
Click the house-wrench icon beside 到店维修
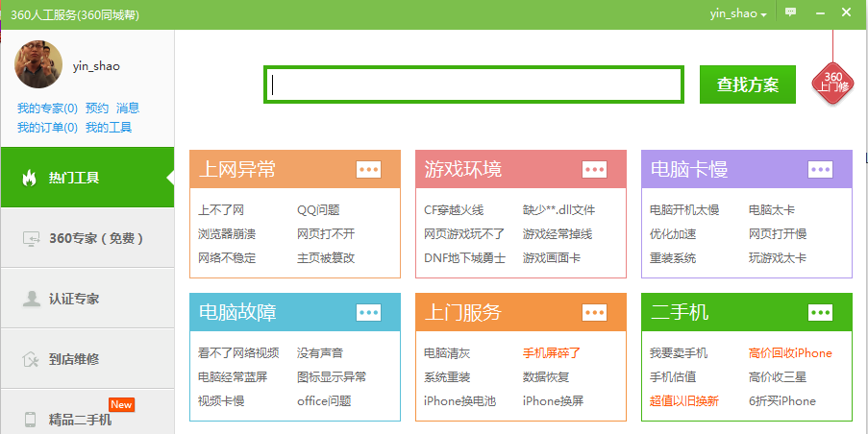point(31,359)
